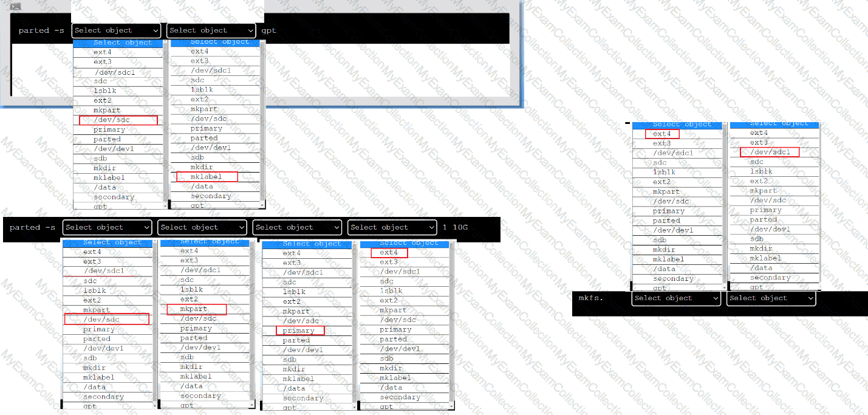Open first dropdown after top 'parted -s'

(116, 30)
